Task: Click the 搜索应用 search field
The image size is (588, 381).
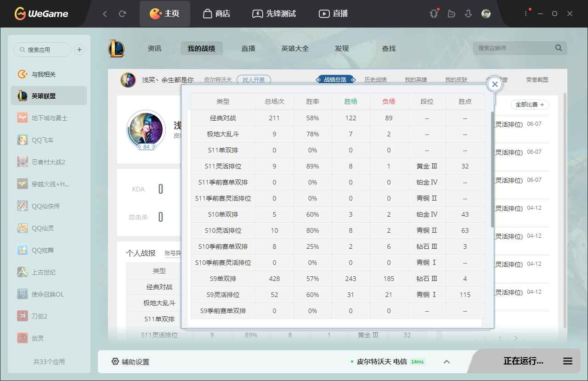Action: tap(42, 50)
